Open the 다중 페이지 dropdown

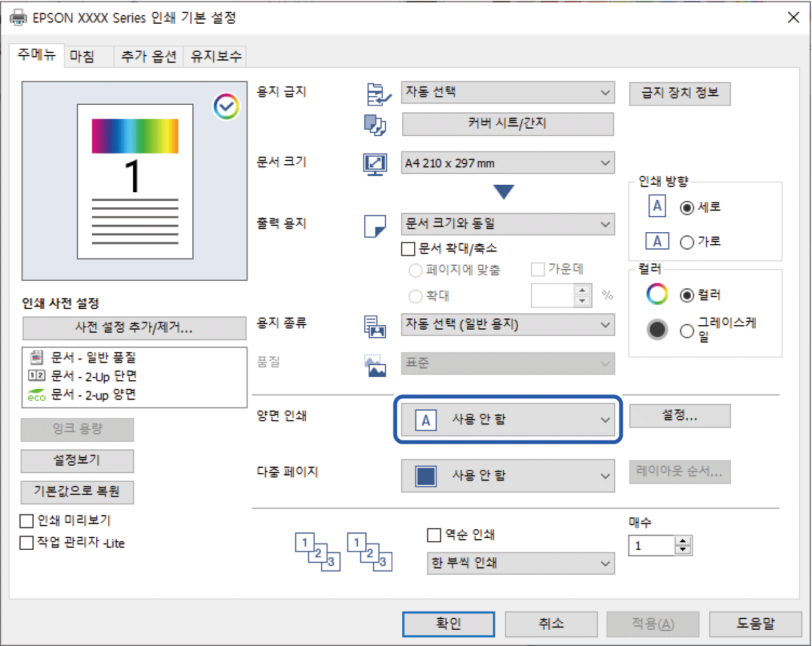click(507, 476)
